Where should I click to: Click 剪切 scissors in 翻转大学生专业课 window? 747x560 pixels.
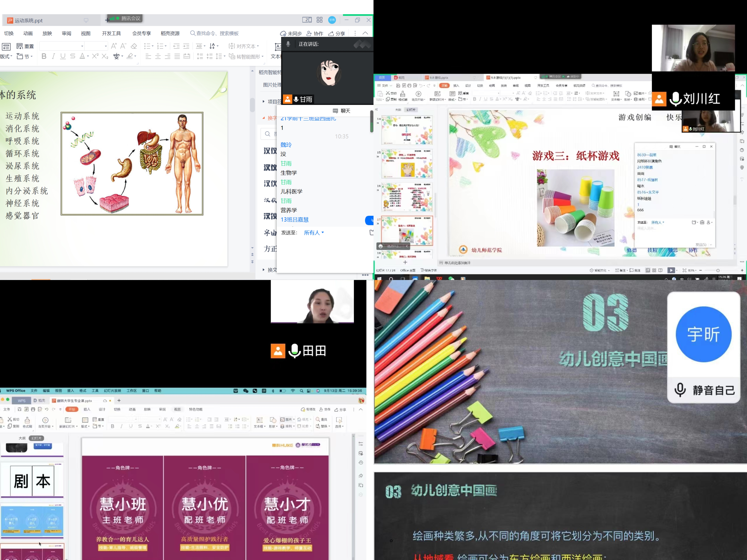[13, 419]
